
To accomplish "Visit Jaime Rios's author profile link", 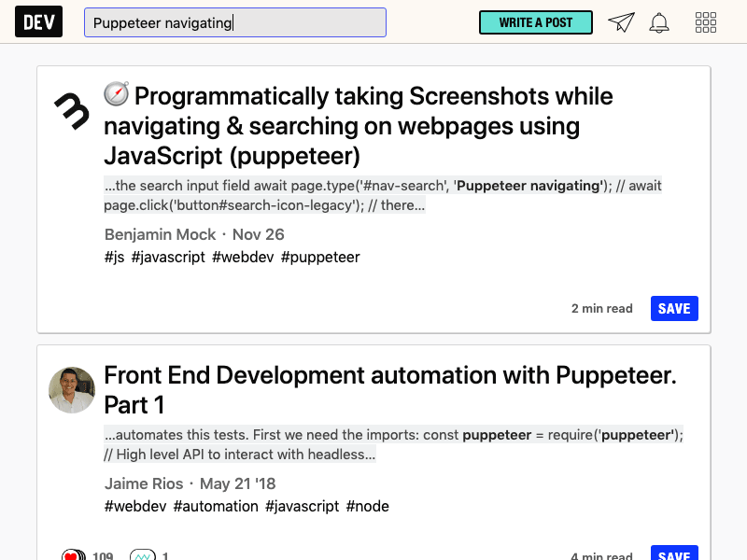I will pyautogui.click(x=144, y=483).
